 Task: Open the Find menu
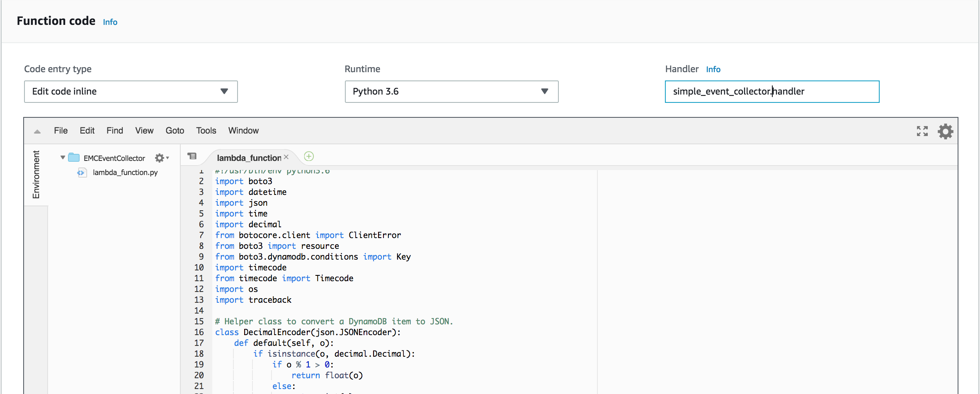tap(115, 131)
